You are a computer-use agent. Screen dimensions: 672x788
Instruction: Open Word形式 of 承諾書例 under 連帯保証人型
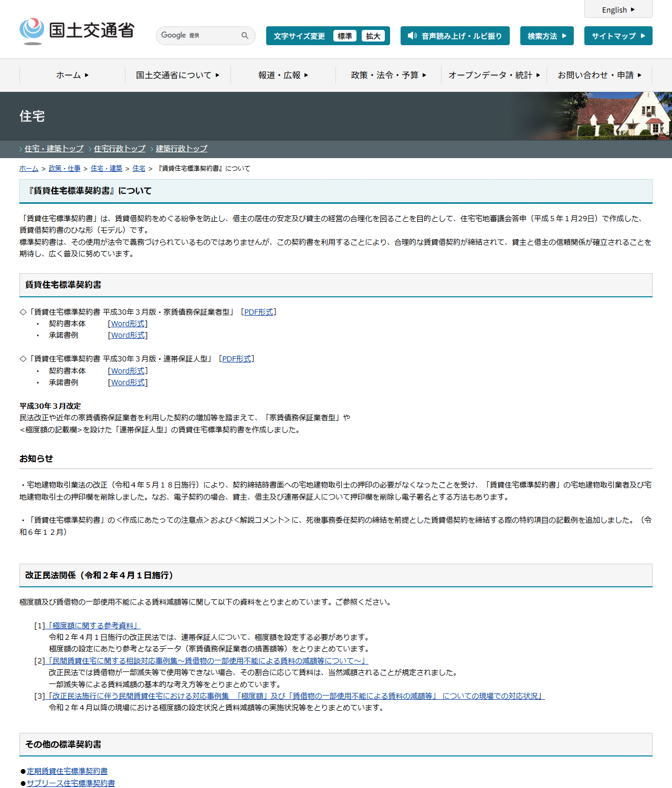coord(128,382)
